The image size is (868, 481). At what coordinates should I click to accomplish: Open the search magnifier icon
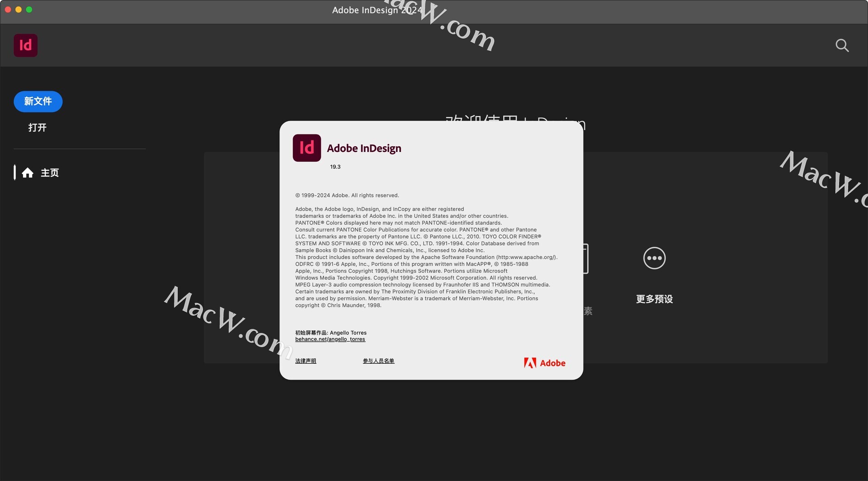(x=842, y=45)
